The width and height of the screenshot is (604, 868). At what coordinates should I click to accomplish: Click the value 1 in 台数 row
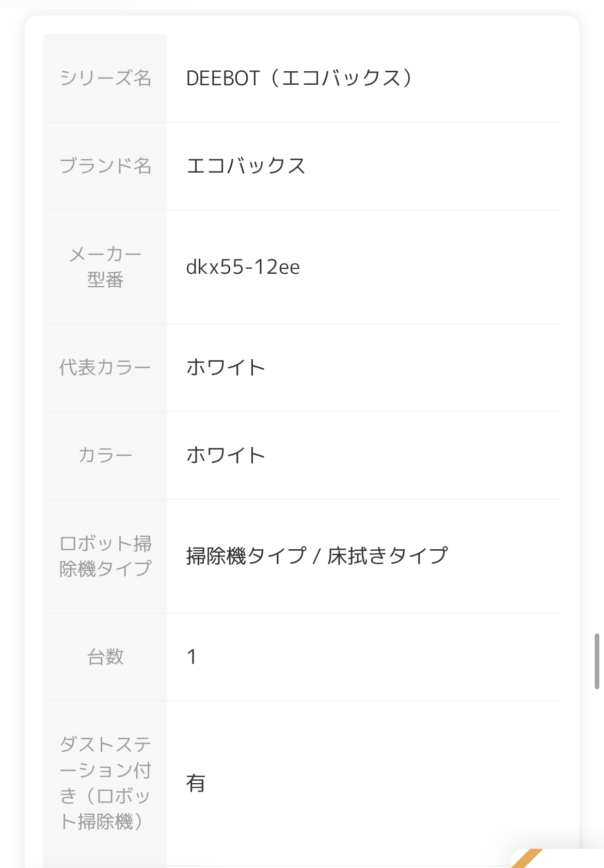tap(192, 657)
